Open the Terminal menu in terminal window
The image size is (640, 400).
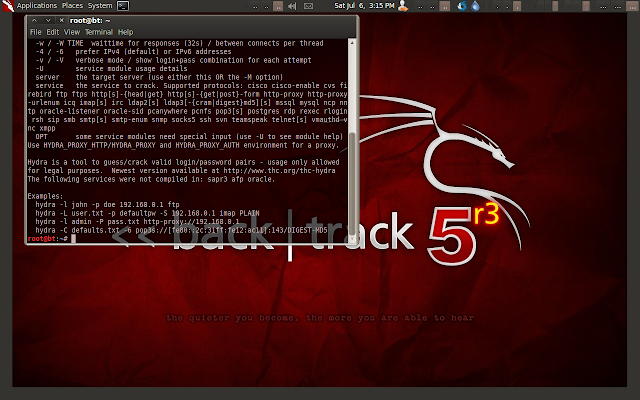coord(99,32)
